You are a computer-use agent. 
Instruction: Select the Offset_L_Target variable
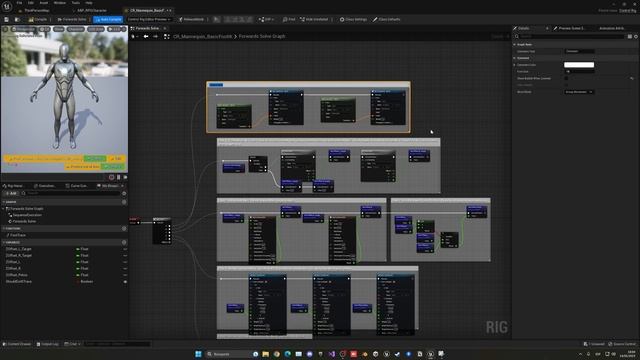(20, 249)
